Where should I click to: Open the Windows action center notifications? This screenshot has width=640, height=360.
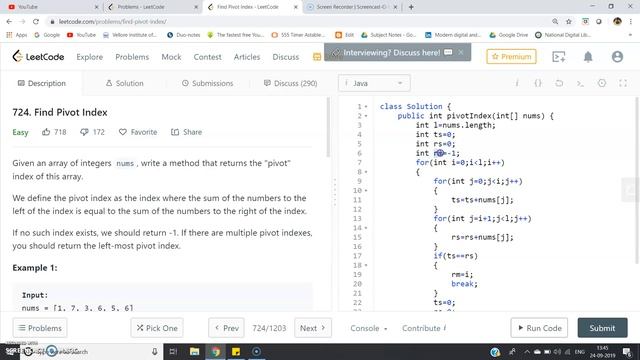[x=627, y=351]
